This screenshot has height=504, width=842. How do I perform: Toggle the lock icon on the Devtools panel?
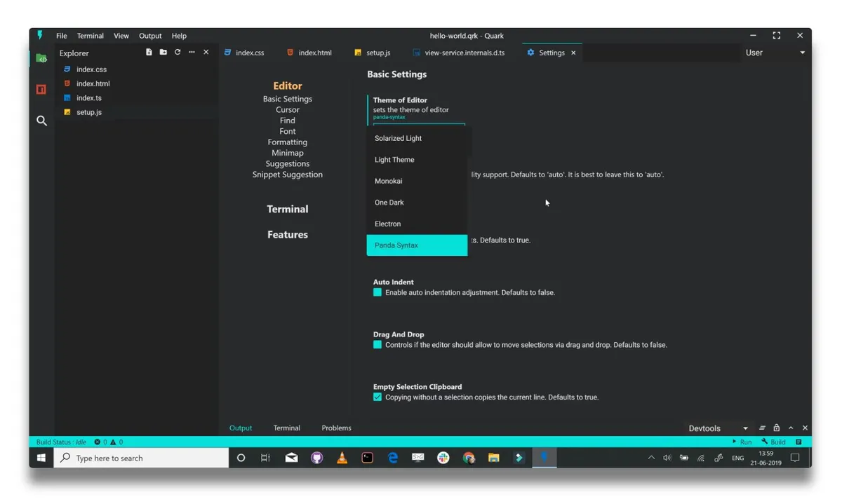pyautogui.click(x=776, y=428)
